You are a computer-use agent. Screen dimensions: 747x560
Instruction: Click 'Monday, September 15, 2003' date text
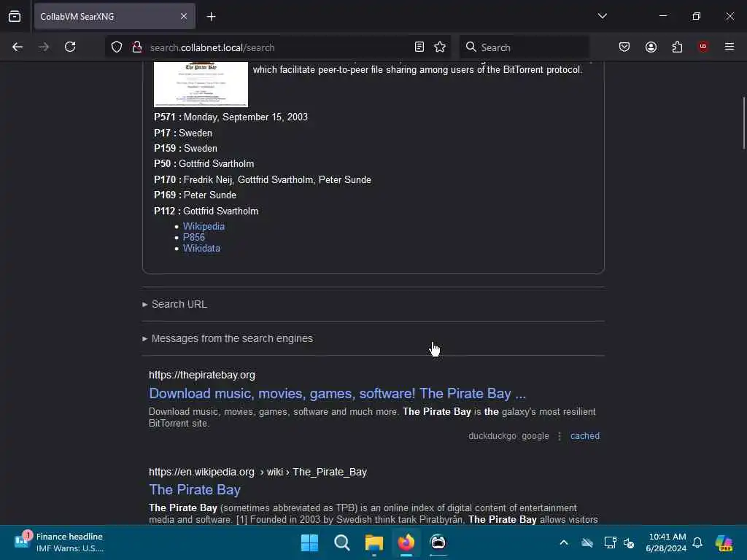pyautogui.click(x=246, y=117)
